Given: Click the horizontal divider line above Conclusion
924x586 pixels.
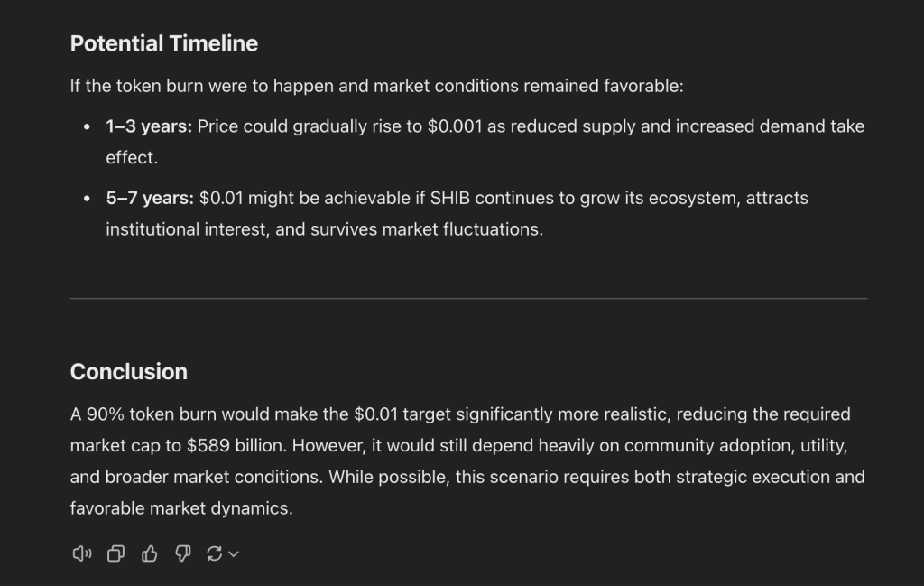Looking at the screenshot, I should pos(467,298).
